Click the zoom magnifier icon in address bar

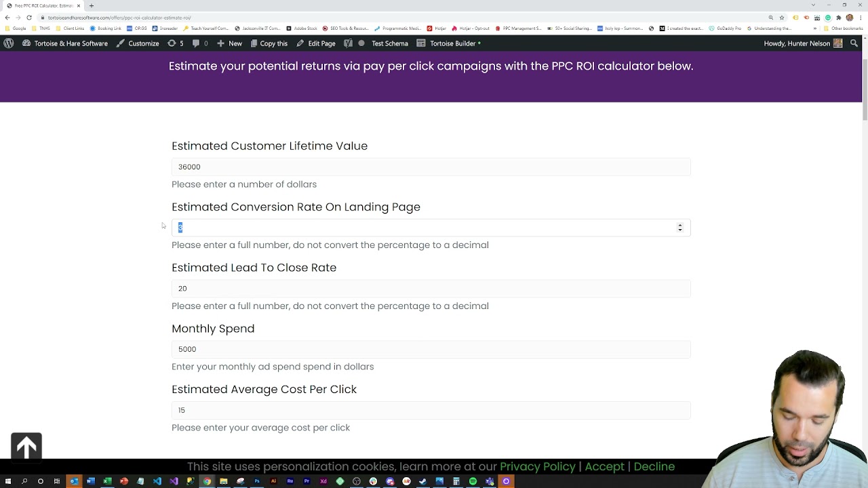[771, 18]
